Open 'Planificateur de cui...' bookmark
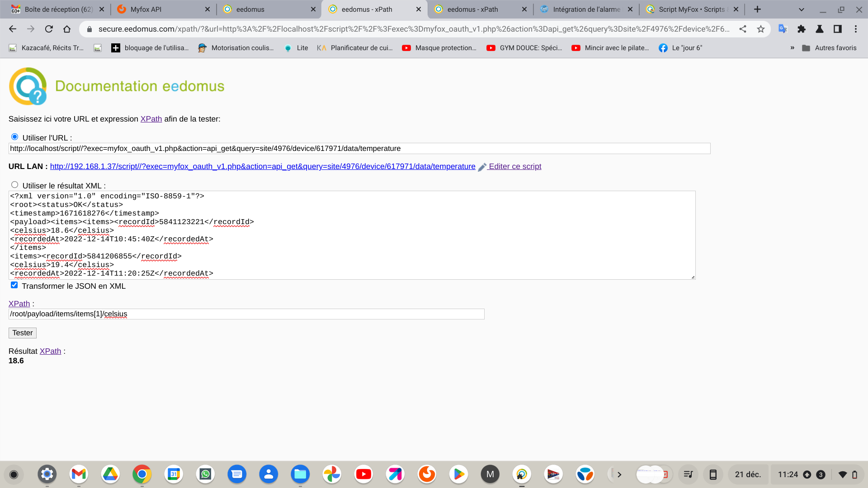868x488 pixels. (355, 48)
